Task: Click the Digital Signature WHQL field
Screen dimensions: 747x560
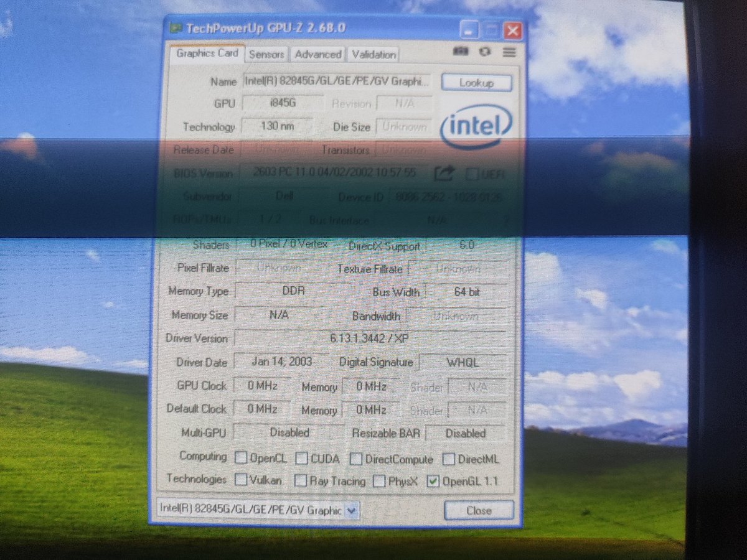Action: coord(463,363)
